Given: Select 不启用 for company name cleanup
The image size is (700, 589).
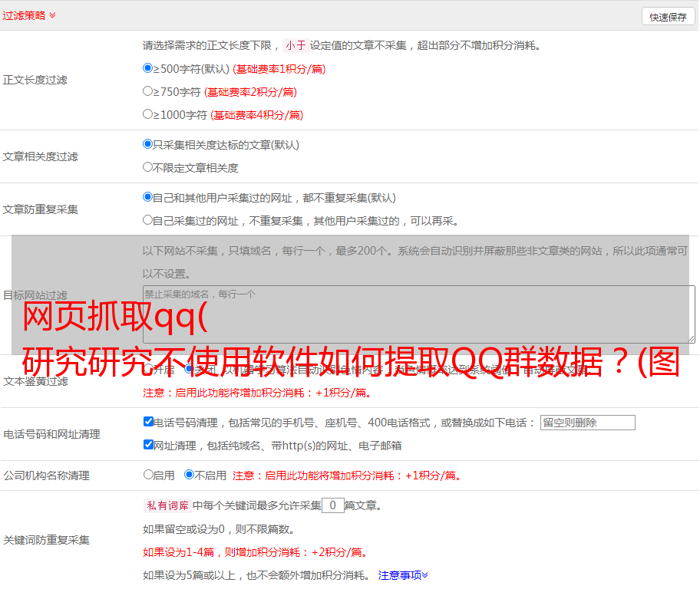Looking at the screenshot, I should coord(189,475).
